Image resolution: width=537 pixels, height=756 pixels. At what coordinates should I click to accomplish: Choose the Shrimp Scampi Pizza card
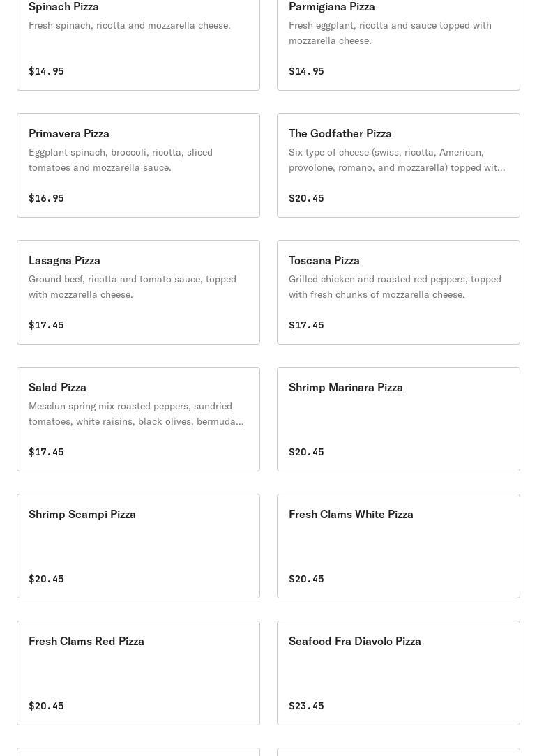[x=138, y=546]
